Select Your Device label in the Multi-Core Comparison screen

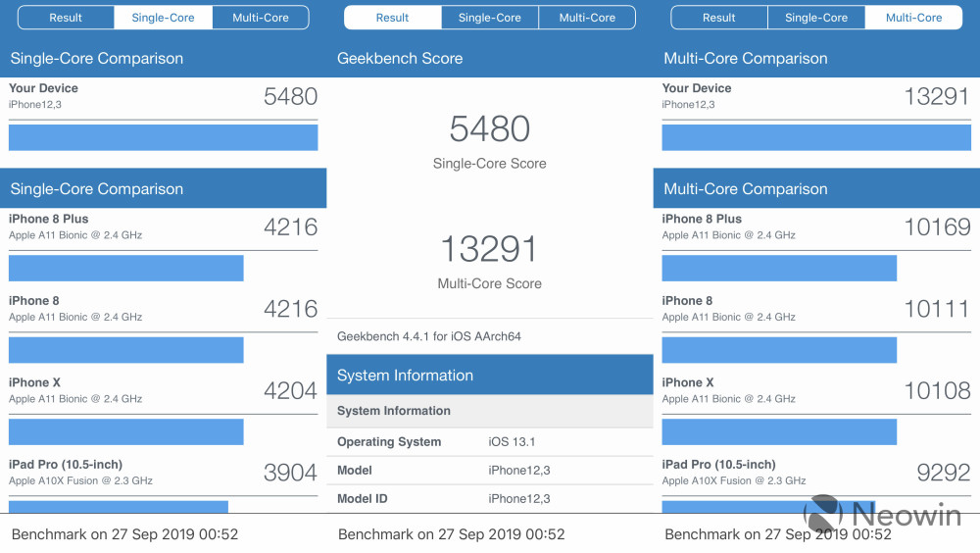point(697,88)
